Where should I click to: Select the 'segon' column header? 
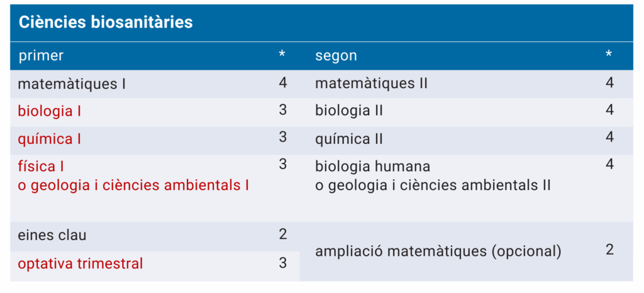pos(336,56)
